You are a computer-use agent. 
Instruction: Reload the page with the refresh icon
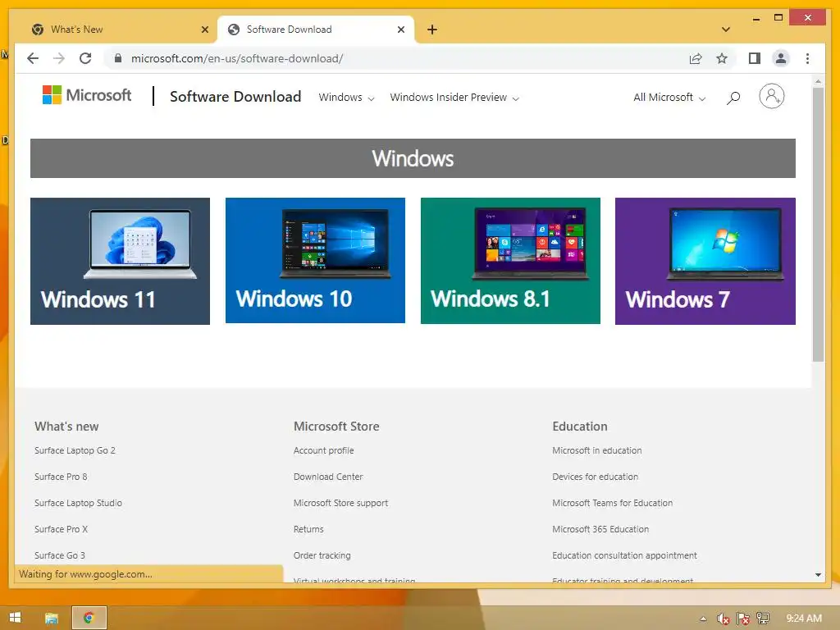(x=85, y=58)
